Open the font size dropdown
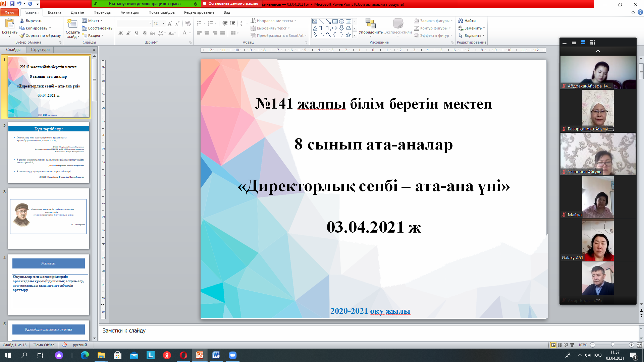 pyautogui.click(x=163, y=23)
